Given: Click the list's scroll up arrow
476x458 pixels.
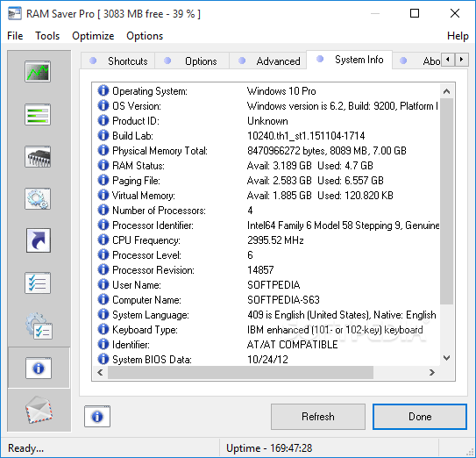Looking at the screenshot, I should 446,91.
